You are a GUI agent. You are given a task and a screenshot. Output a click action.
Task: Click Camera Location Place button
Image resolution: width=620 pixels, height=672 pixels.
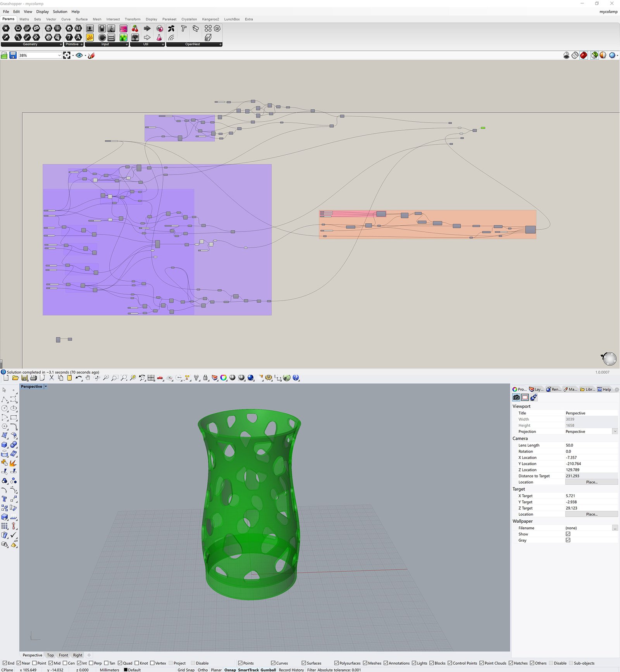592,482
